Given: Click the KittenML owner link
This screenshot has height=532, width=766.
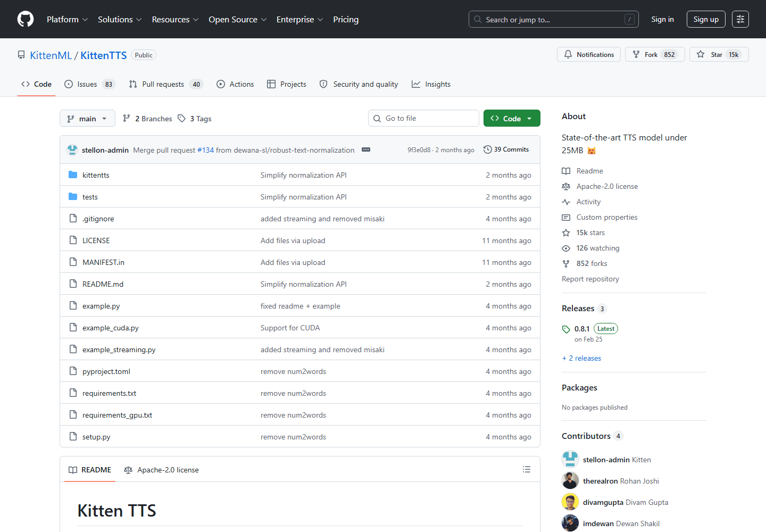Looking at the screenshot, I should click(51, 55).
